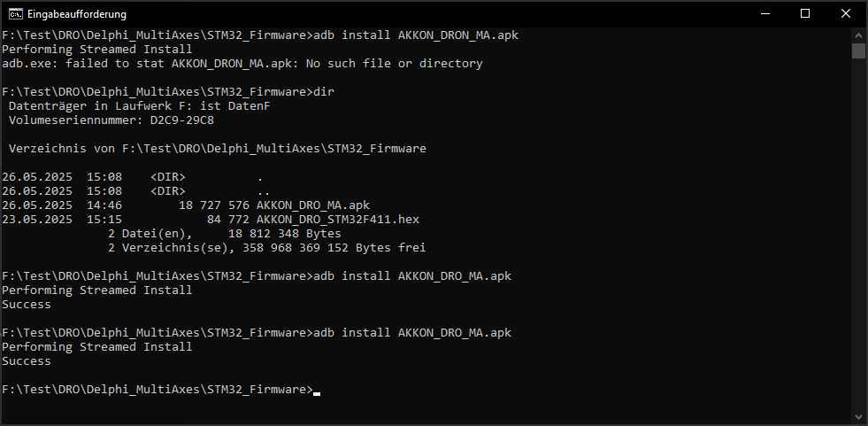
Task: Click the 'dir' command text
Action: tap(324, 91)
